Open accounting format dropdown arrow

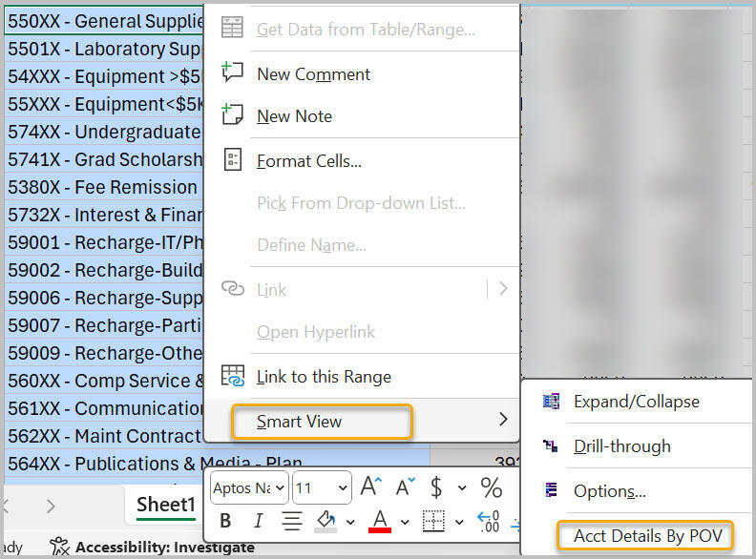pos(462,487)
